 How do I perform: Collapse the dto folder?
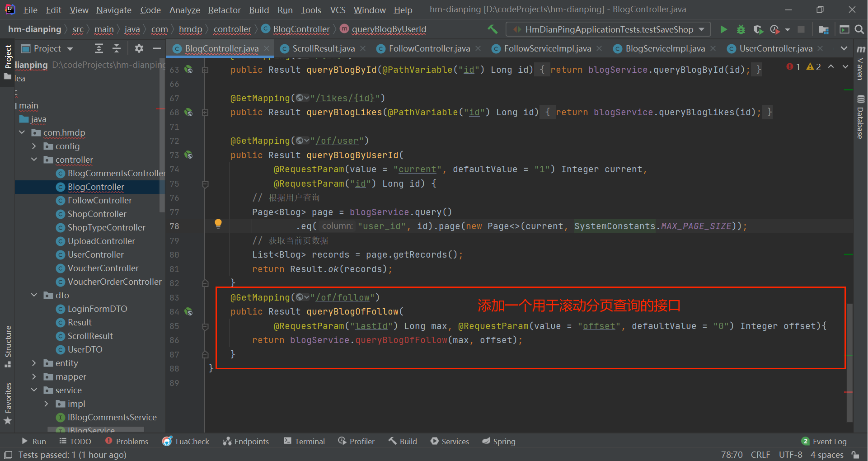[x=34, y=295]
